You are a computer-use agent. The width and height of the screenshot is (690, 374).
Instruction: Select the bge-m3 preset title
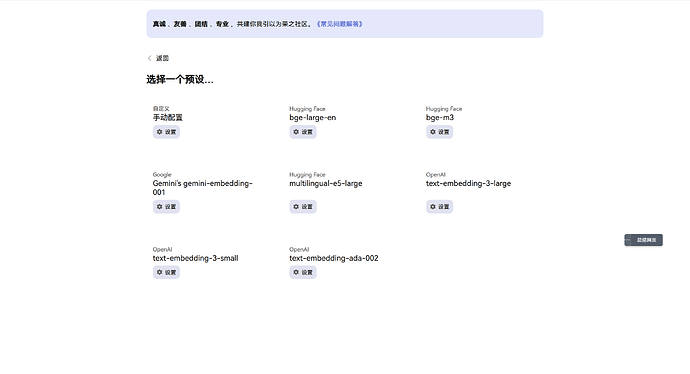tap(440, 117)
